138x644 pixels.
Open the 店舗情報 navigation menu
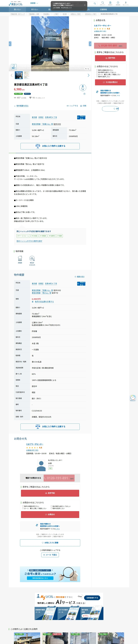tap(103, 10)
